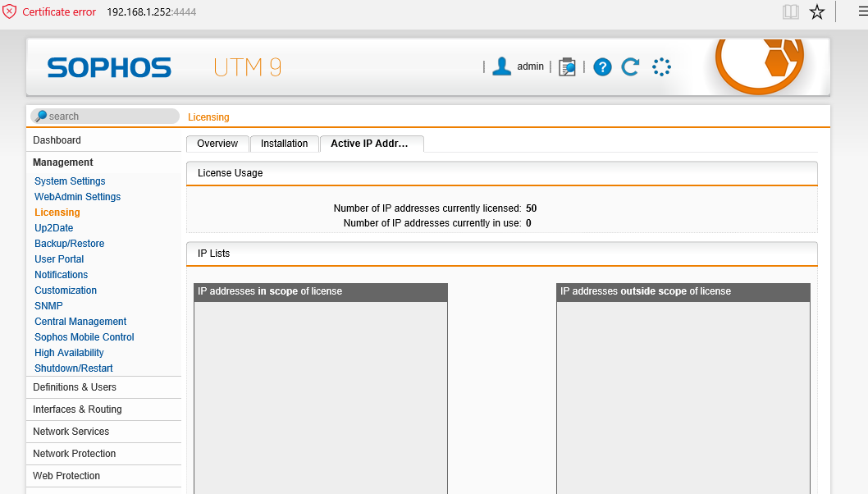
Task: Expand Network Services menu
Action: [103, 432]
